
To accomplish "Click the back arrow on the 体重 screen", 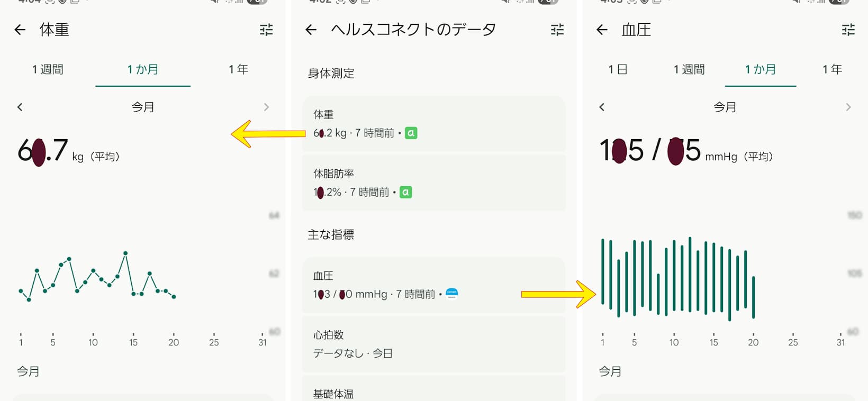I will (20, 30).
